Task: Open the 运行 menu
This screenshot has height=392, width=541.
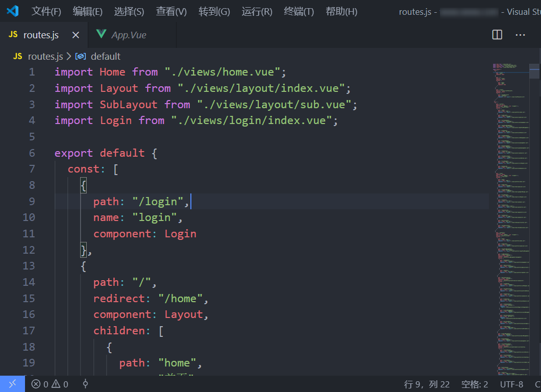Action: [256, 11]
